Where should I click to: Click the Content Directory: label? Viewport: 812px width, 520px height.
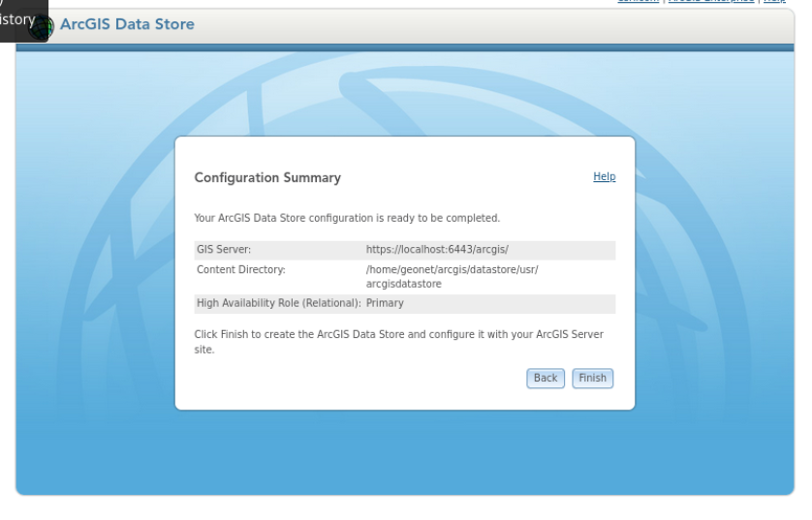pyautogui.click(x=241, y=269)
